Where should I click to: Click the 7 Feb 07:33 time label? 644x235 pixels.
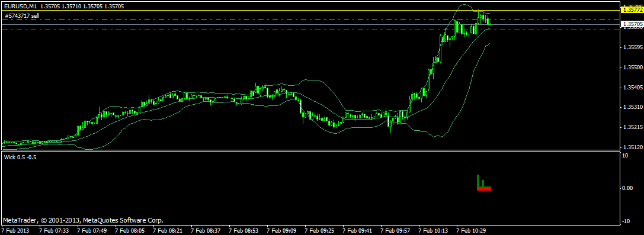(x=53, y=231)
